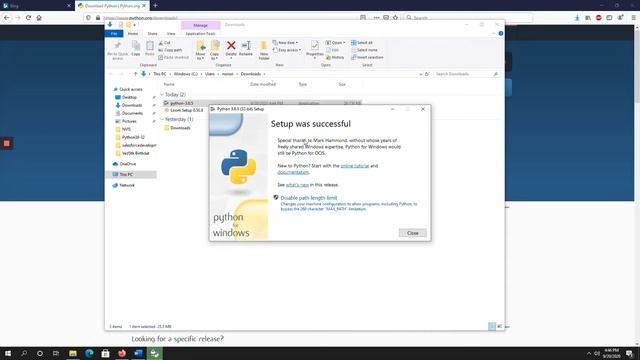Click Select all in ribbon
The width and height of the screenshot is (640, 360).
click(x=362, y=42)
